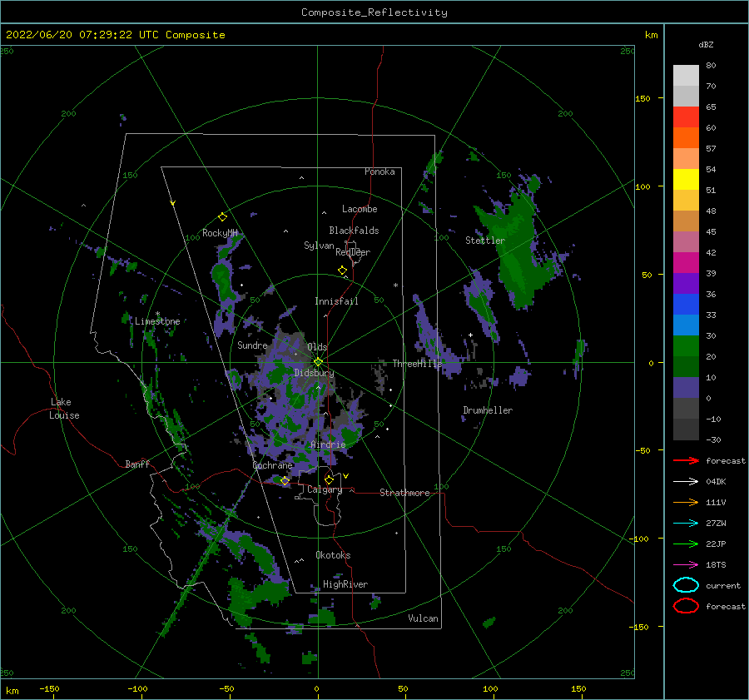Click the red forecast ellipse icon
This screenshot has width=749, height=700.
(686, 606)
